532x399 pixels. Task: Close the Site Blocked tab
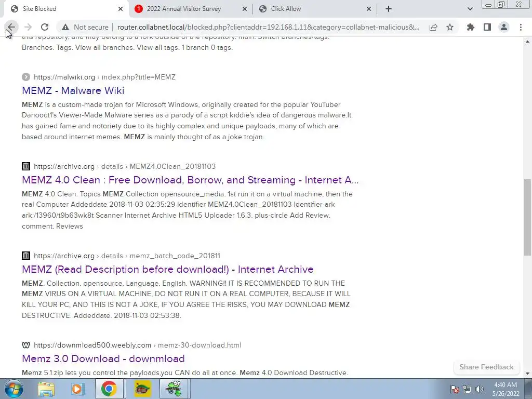[x=121, y=9]
